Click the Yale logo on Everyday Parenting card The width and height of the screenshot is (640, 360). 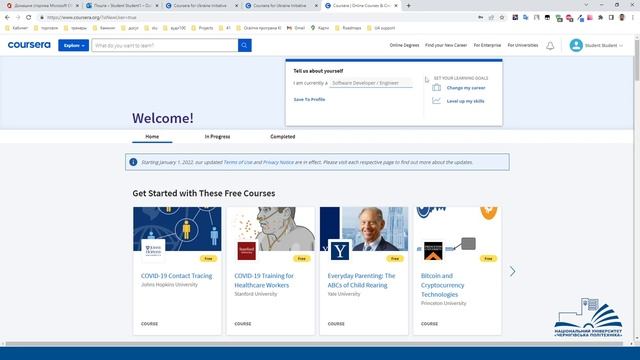(x=340, y=251)
